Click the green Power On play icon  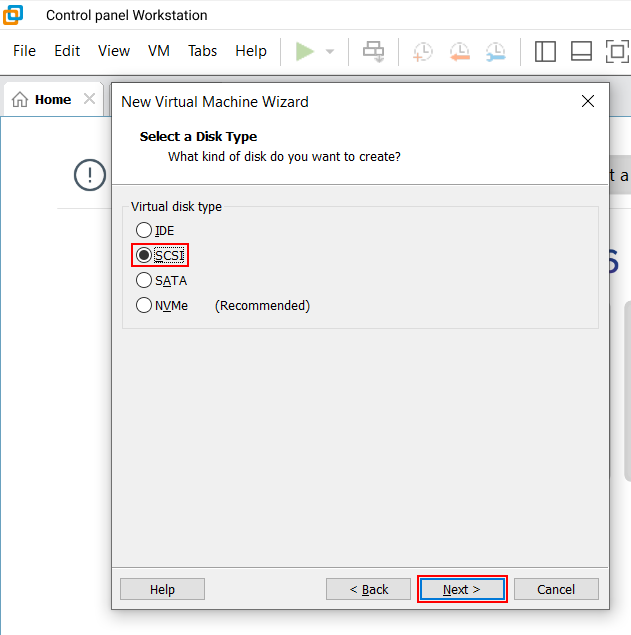(x=305, y=51)
